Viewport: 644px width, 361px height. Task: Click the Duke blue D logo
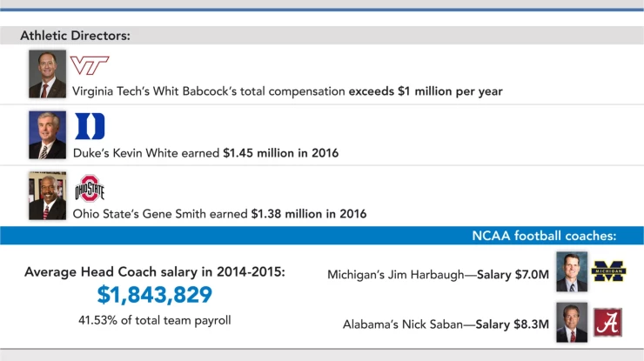tap(90, 126)
